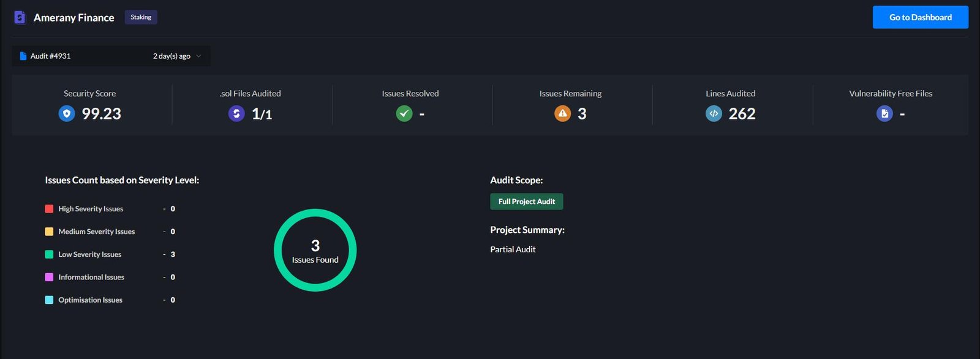Click the blue file icon beside Audit #4931
Viewport: 980px width, 359px height.
click(23, 56)
